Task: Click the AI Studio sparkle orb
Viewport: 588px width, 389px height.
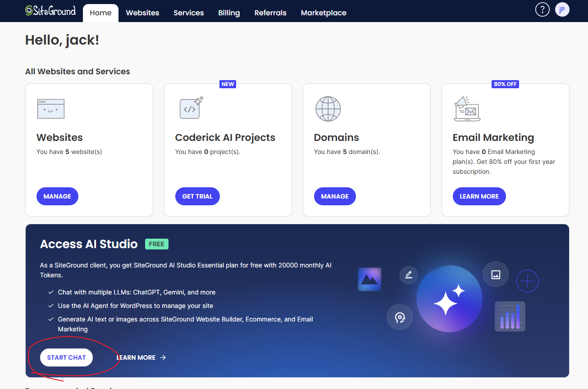Action: pyautogui.click(x=449, y=299)
